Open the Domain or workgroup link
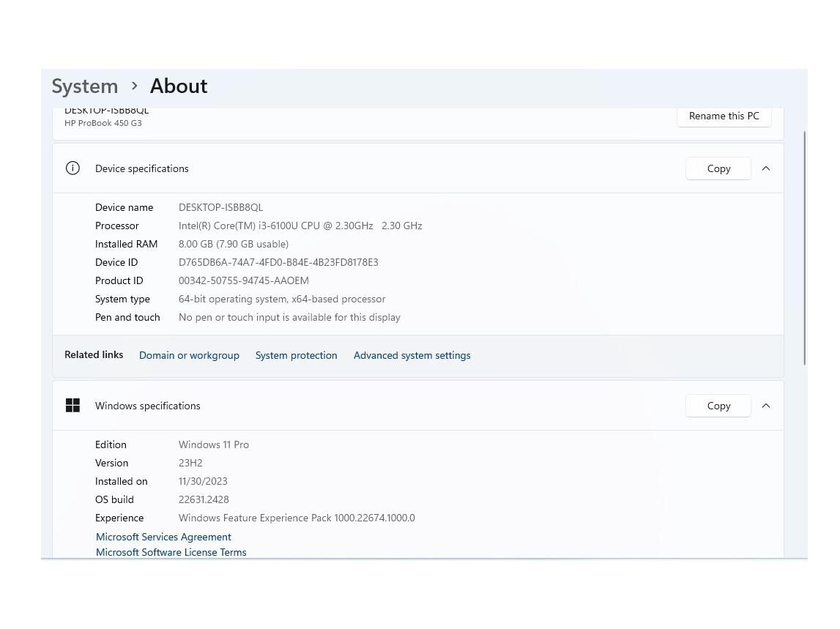This screenshot has height=629, width=840. 189,355
